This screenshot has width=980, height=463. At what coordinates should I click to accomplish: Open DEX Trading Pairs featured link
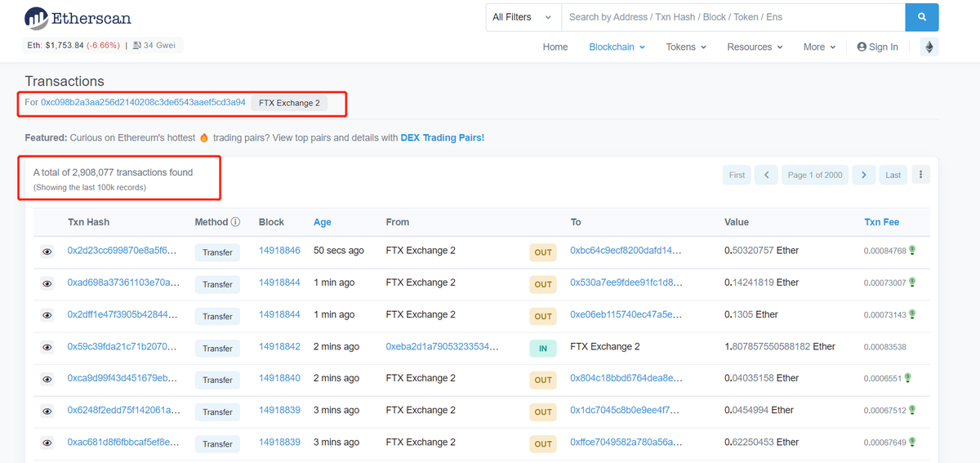tap(442, 137)
